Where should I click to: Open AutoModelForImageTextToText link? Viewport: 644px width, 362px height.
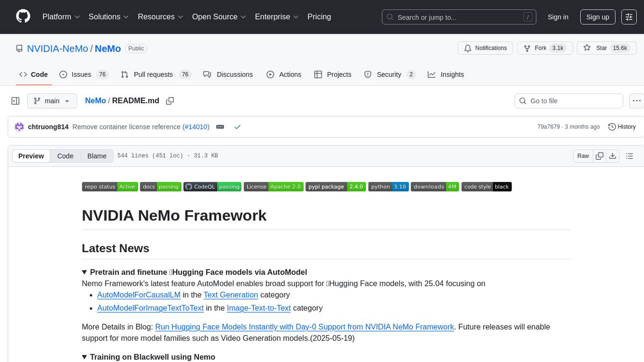coord(150,308)
